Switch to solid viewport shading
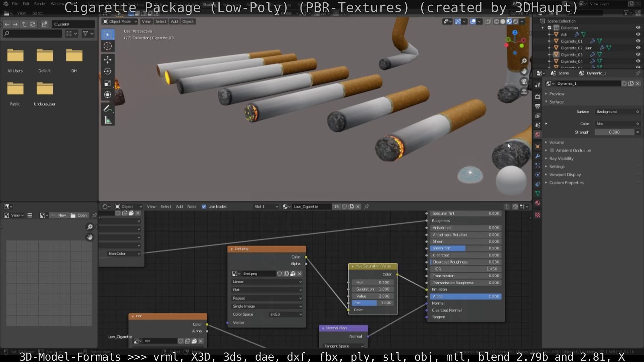644x362 pixels. pos(503,21)
